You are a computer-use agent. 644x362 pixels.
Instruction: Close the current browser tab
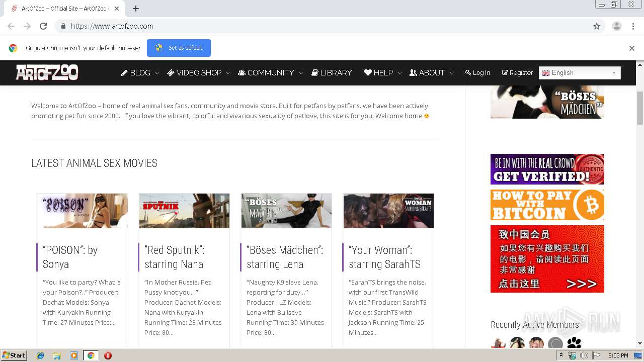tap(117, 9)
